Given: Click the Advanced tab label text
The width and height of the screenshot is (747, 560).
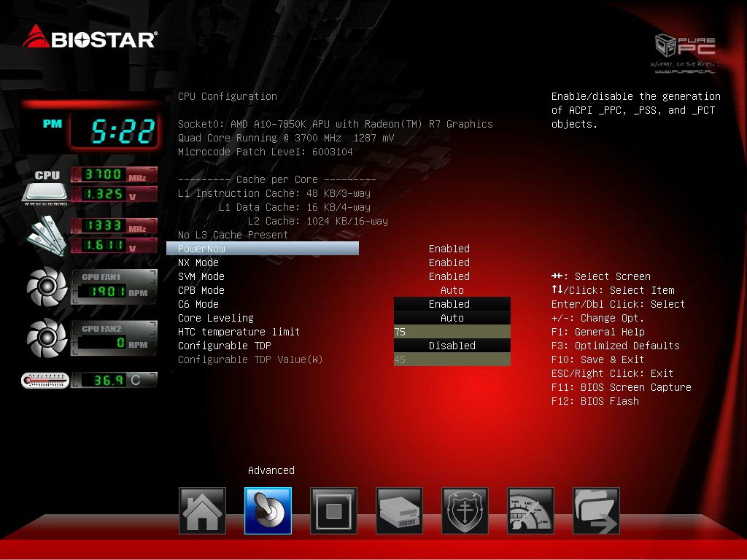Looking at the screenshot, I should coord(271,470).
